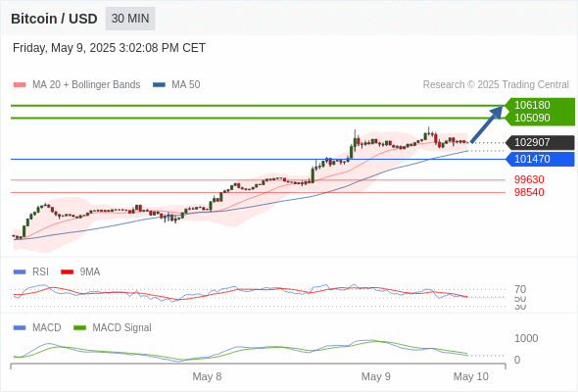Click the blue MA 50 legend swatch
Screen dimensions: 578x392
point(159,85)
